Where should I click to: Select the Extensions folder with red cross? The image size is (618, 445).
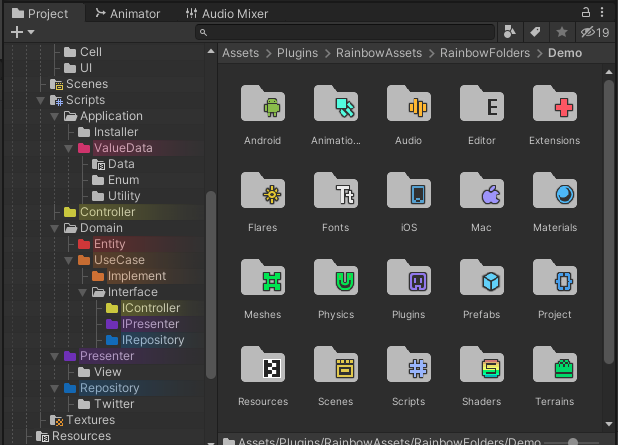click(x=555, y=106)
